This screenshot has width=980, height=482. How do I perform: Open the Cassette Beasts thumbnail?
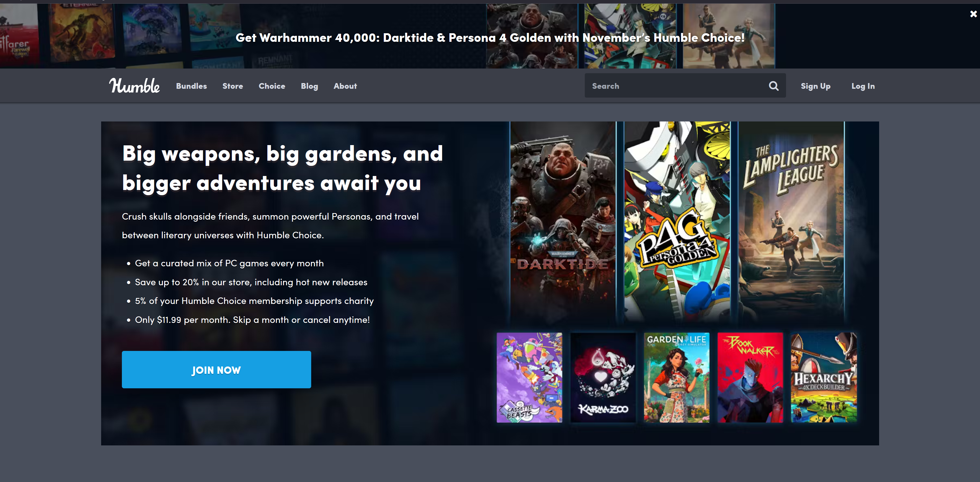[529, 377]
